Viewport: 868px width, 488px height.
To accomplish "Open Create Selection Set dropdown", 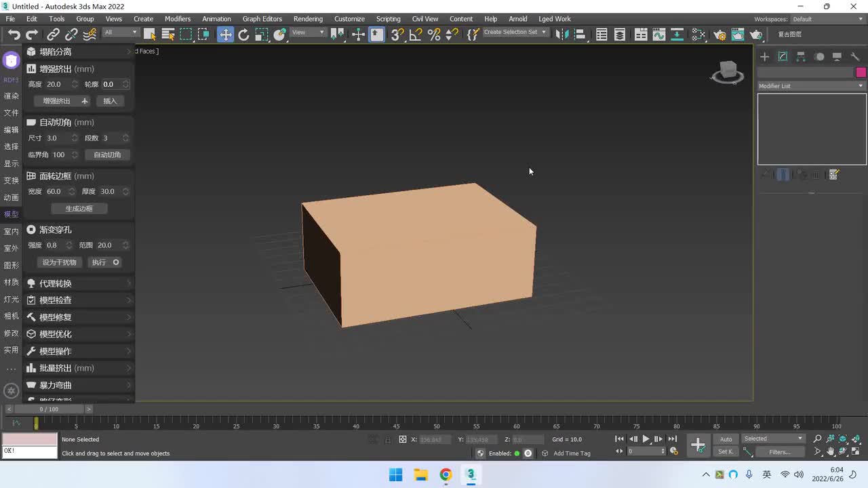I will (515, 33).
